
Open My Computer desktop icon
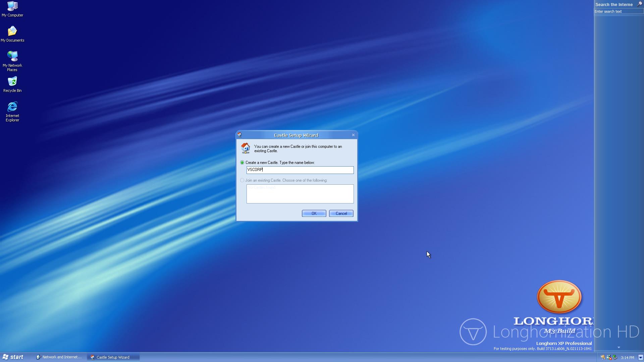12,9
